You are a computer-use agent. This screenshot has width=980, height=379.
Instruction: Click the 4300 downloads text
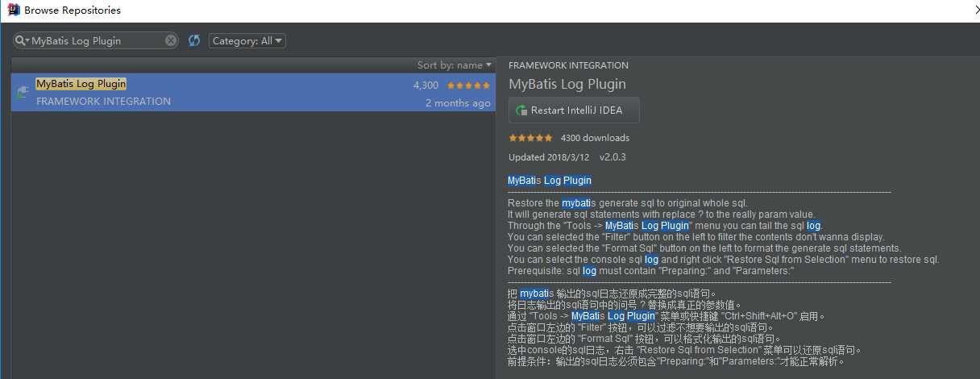click(595, 138)
